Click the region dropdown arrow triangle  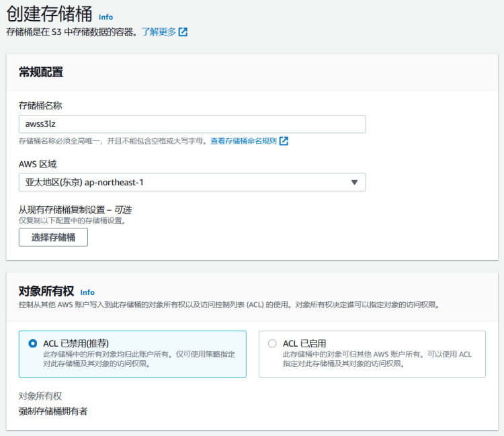tap(354, 182)
